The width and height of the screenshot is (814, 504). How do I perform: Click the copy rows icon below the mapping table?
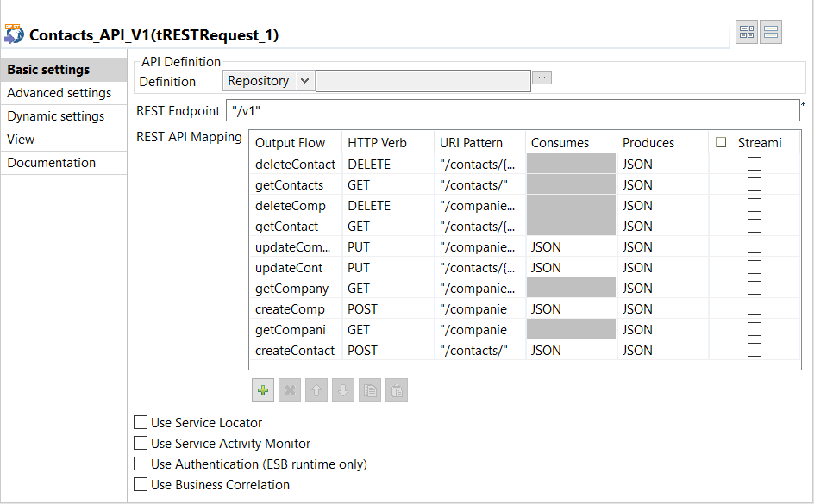pos(369,390)
